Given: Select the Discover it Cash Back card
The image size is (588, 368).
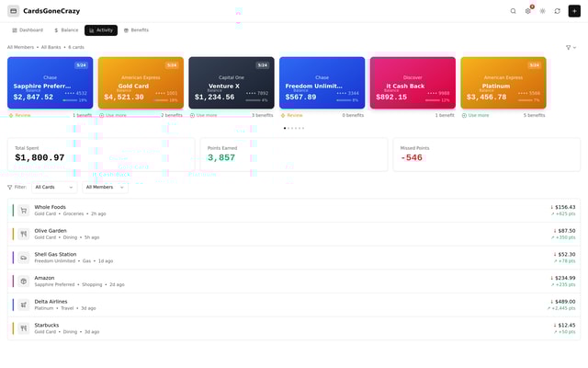Looking at the screenshot, I should click(413, 83).
